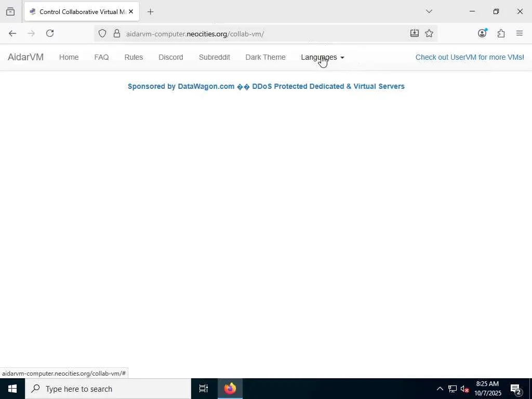Screen dimensions: 532x399
Task: Open the notification center icon
Action: coord(516,389)
